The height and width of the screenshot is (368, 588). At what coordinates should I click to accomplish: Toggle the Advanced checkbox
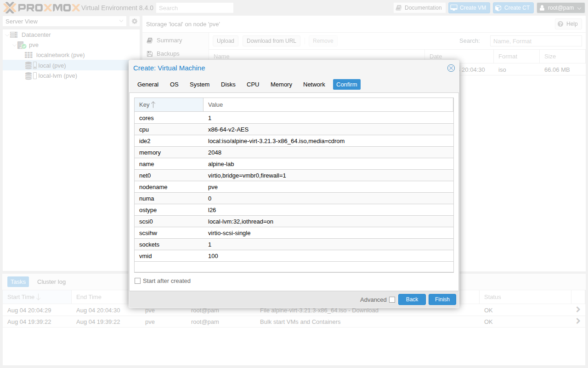392,300
